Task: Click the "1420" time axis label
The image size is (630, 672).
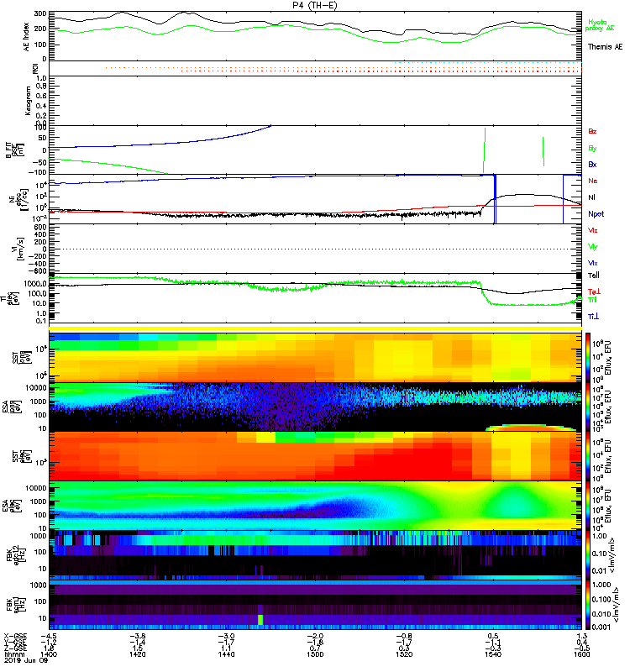Action: [x=138, y=654]
